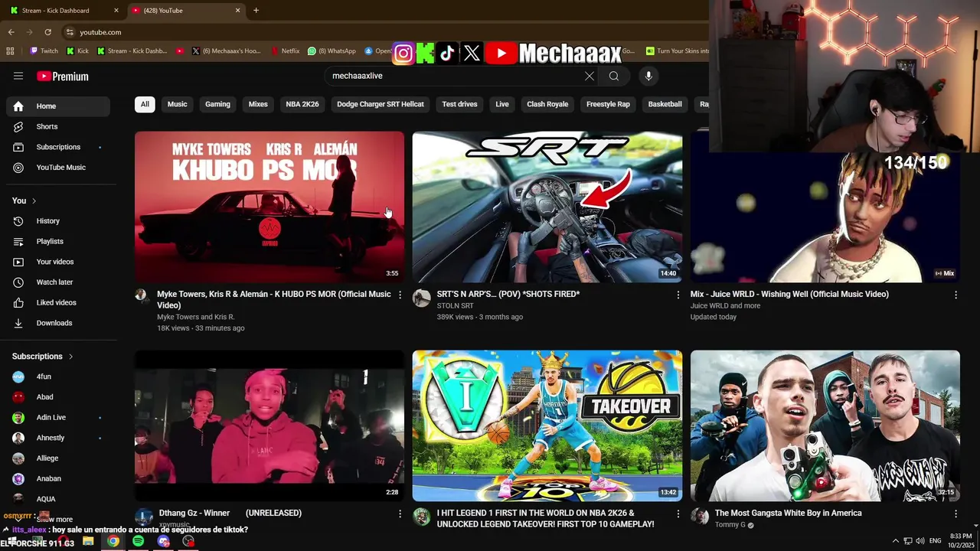
Task: Open Your videos in the sidebar
Action: point(58,262)
